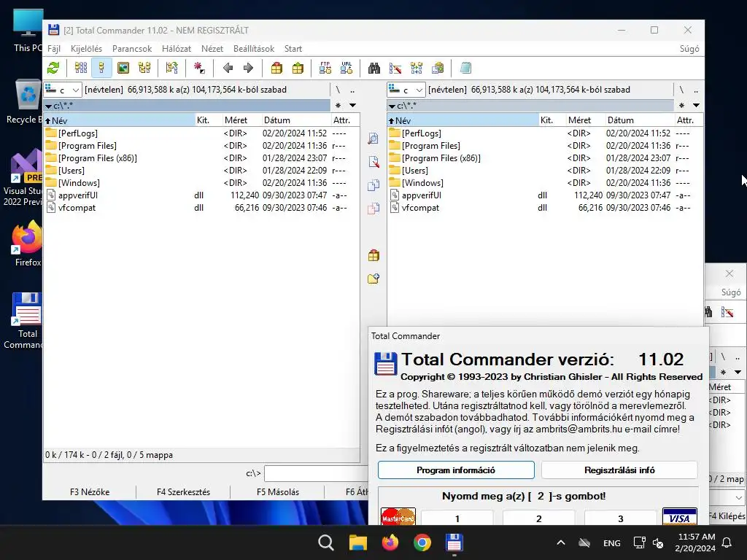Click the pack files toolbar icon
The height and width of the screenshot is (560, 747).
(x=276, y=68)
